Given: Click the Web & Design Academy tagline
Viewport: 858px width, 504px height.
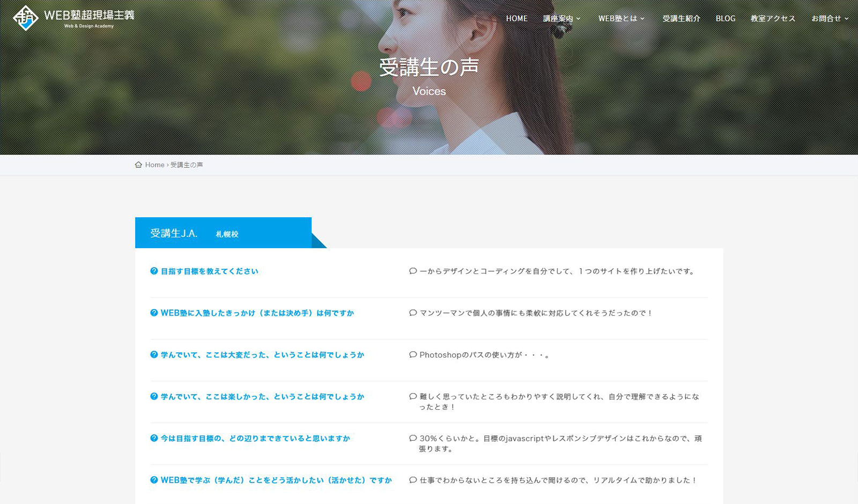Looking at the screenshot, I should (x=89, y=26).
